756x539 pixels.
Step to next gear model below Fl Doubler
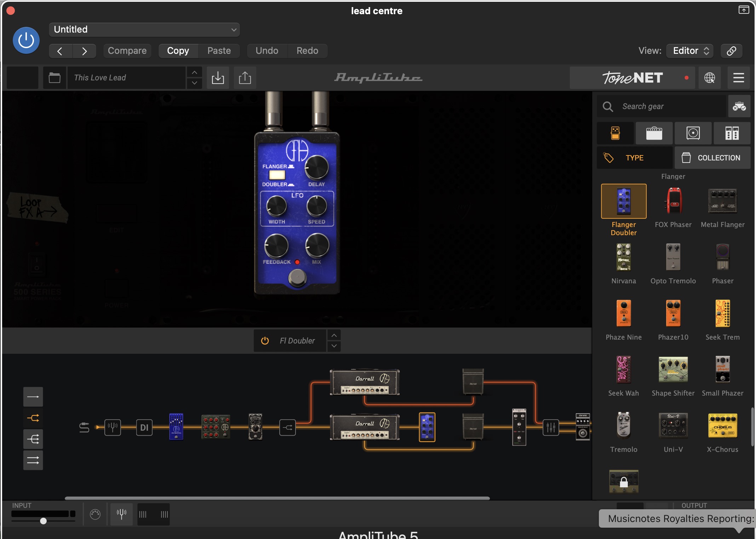point(334,346)
